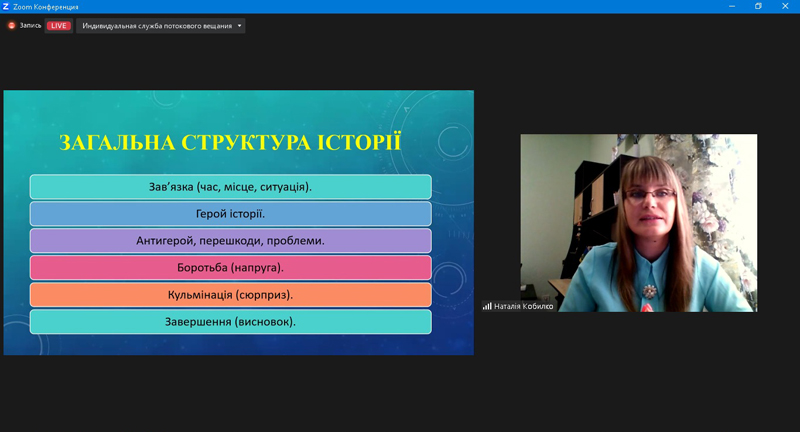Click the Запись recording label
Screen dimensions: 800x432
coord(30,26)
